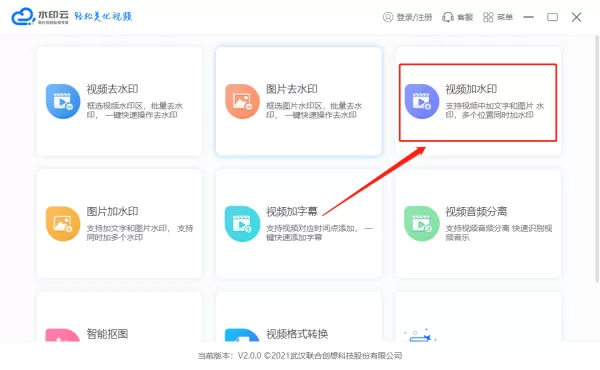Click description under 视频加字幕 card
Viewport: 600px width, 370px height.
pyautogui.click(x=319, y=233)
